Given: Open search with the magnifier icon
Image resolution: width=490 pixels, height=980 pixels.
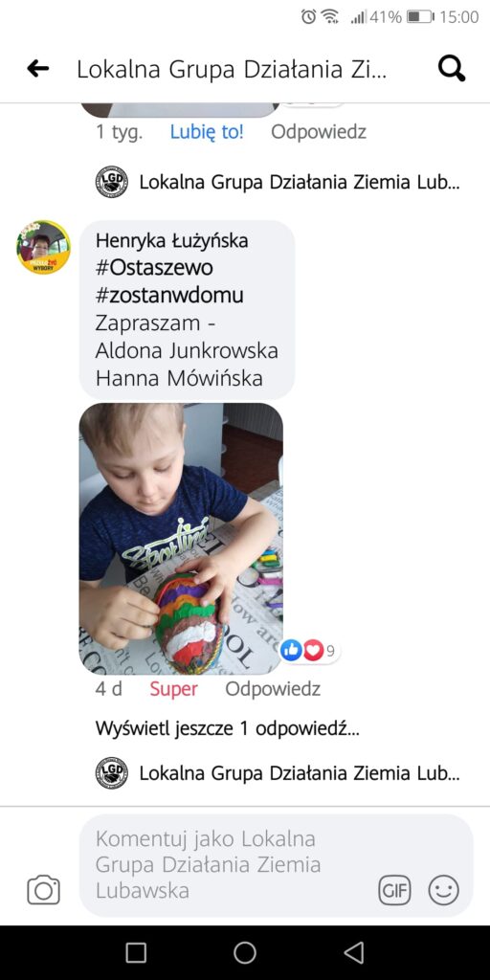Looking at the screenshot, I should coord(452,68).
